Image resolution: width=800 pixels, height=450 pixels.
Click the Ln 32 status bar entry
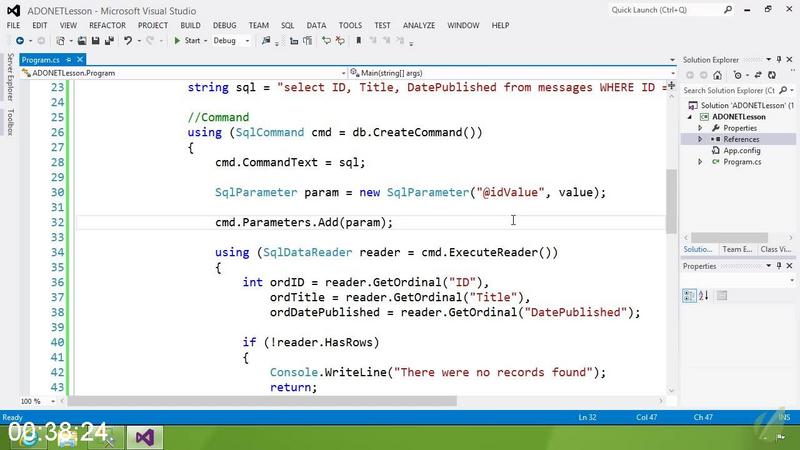[587, 417]
